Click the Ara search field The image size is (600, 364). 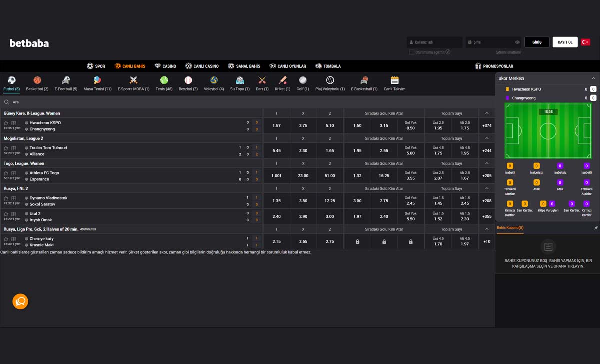click(x=247, y=102)
